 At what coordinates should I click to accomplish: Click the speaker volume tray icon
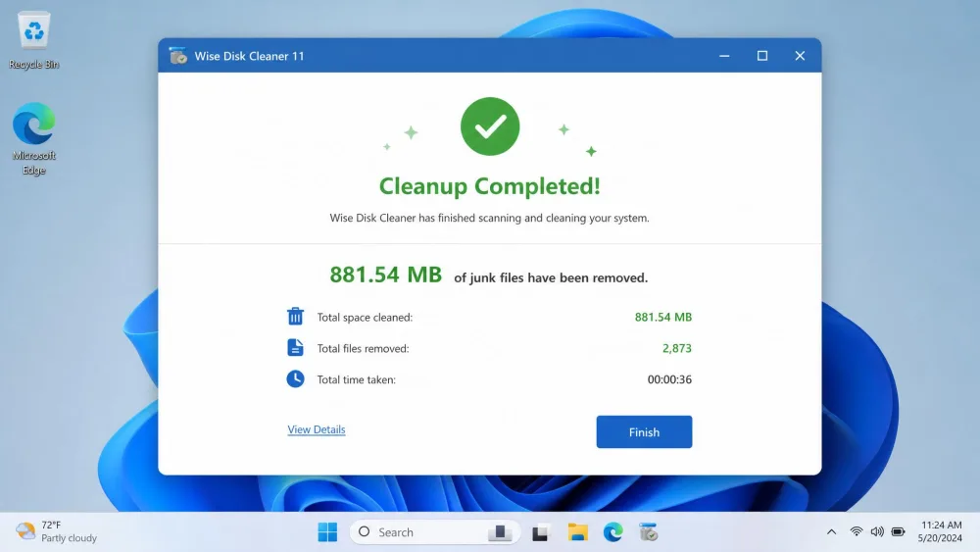(x=877, y=532)
